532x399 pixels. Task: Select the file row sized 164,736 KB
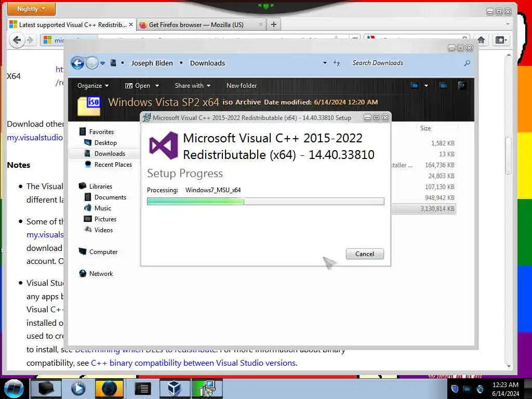click(423, 165)
